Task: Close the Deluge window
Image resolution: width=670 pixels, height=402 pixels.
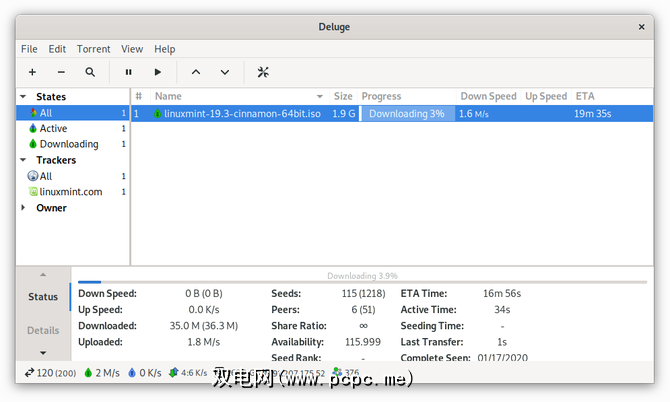Action: (x=641, y=27)
